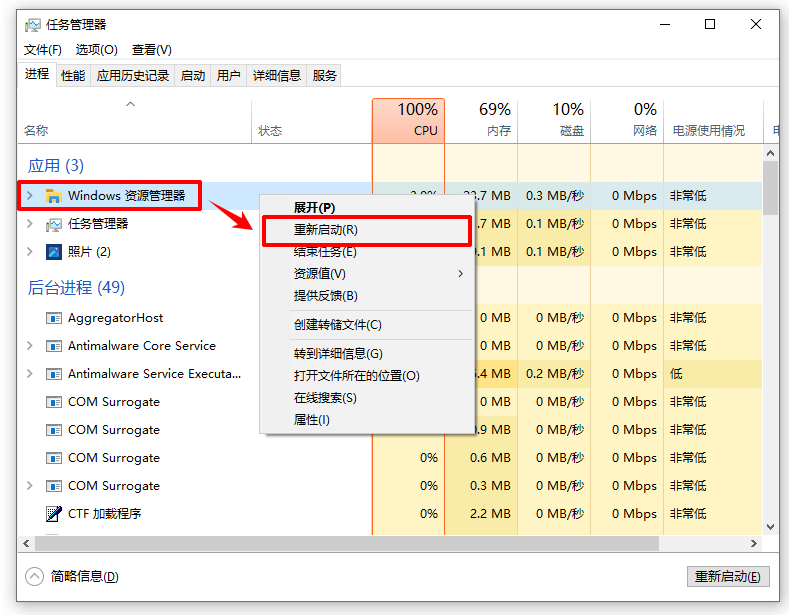Expand the 照片 (2) row
This screenshot has width=789, height=615.
tap(30, 252)
